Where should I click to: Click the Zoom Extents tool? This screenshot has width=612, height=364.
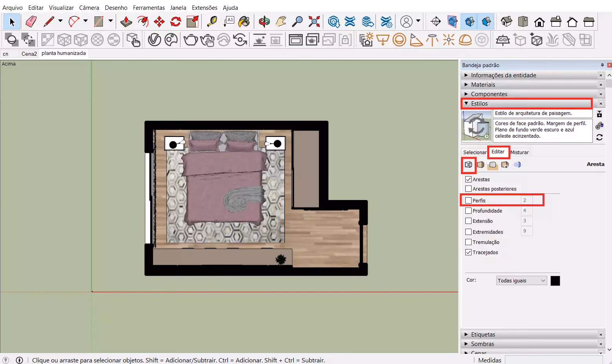pos(314,22)
